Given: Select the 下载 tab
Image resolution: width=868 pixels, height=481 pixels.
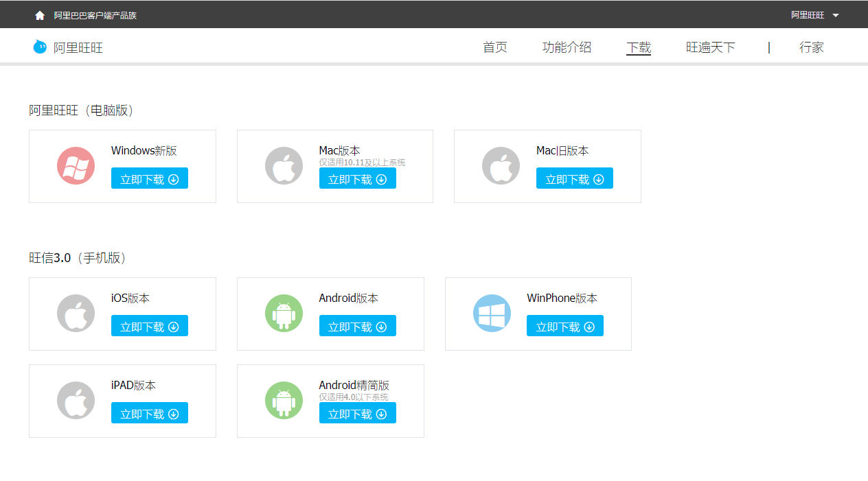Looking at the screenshot, I should point(639,47).
